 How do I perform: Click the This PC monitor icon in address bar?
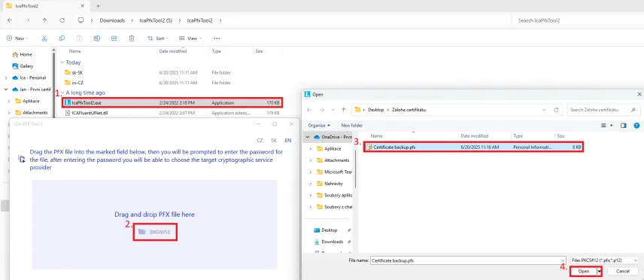[x=81, y=20]
